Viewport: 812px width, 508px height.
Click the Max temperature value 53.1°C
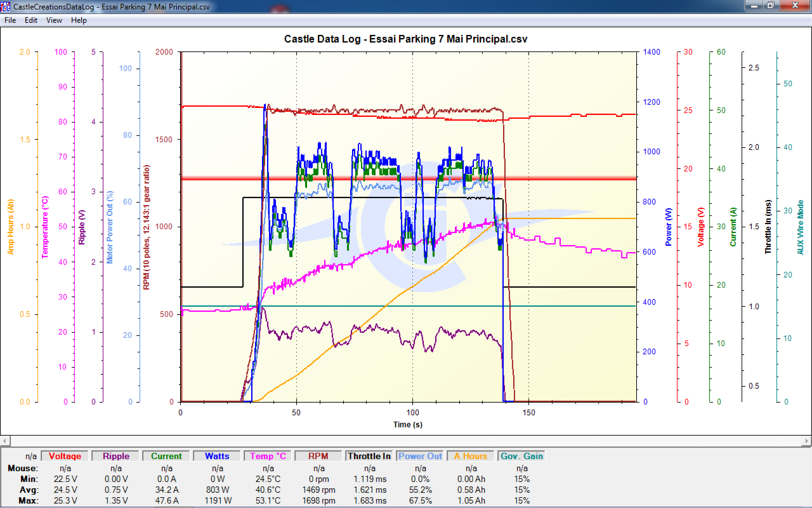point(268,500)
